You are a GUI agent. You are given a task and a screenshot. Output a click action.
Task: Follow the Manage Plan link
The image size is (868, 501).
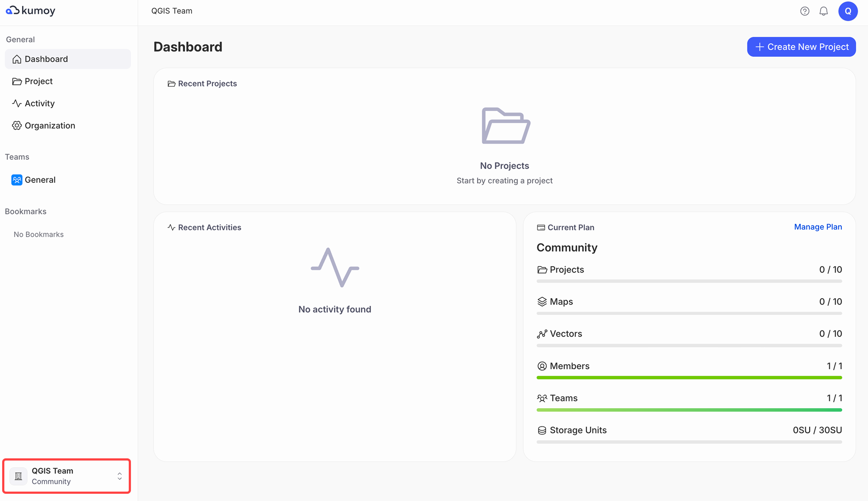(x=818, y=227)
